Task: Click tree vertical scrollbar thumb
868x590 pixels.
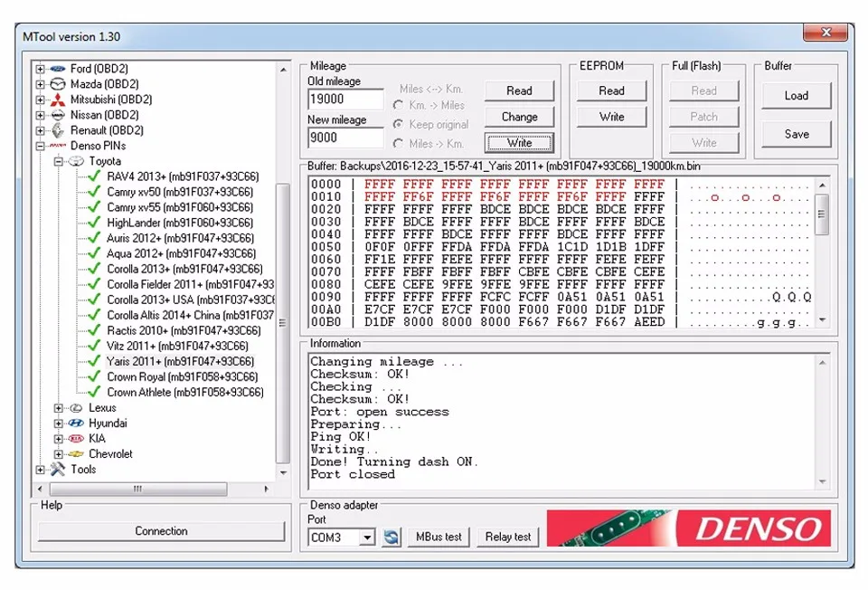Action: pos(283,324)
